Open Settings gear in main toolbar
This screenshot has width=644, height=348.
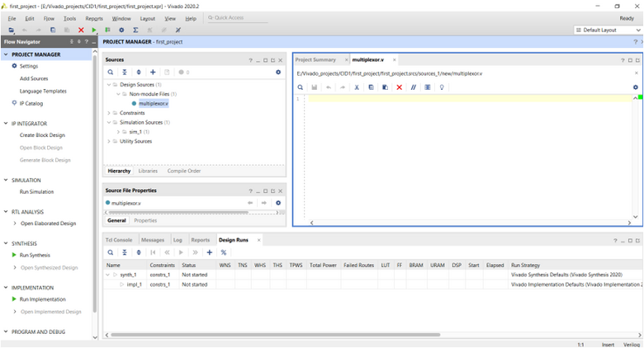(121, 30)
